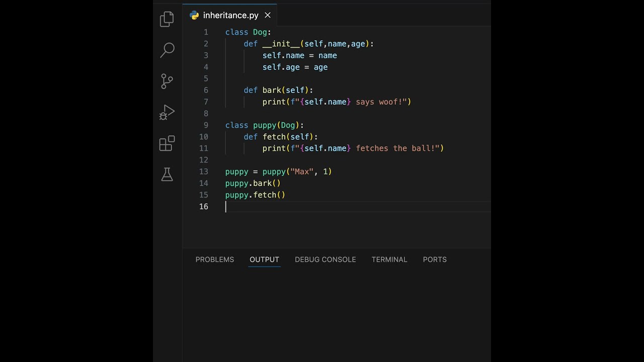Click line number 9 in the gutter

point(206,125)
